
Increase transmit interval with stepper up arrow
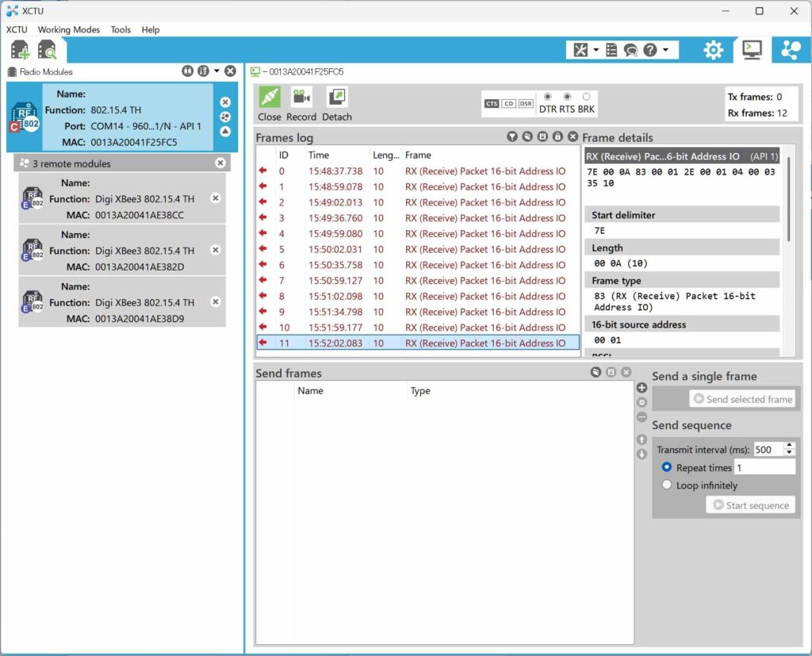click(x=789, y=445)
